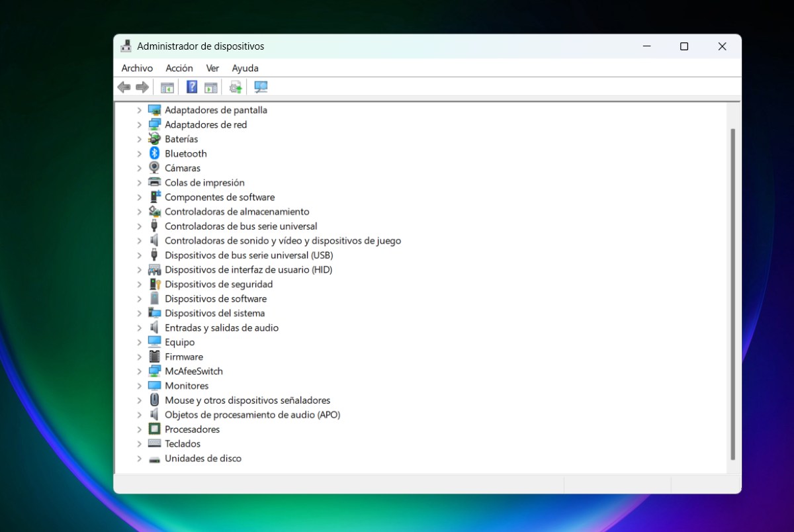
Task: Expand the Adaptadores de red node
Action: tap(139, 124)
